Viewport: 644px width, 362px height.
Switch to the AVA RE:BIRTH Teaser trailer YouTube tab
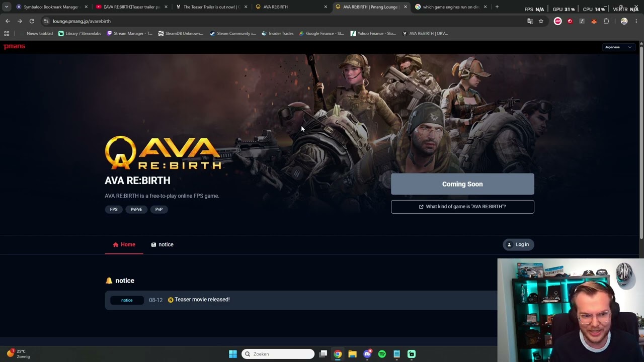click(x=132, y=7)
